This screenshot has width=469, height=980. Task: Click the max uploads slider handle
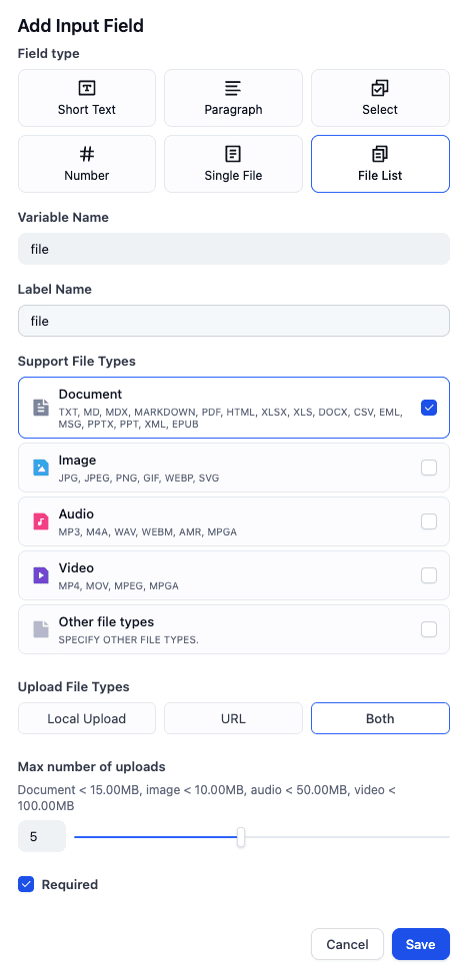click(241, 837)
